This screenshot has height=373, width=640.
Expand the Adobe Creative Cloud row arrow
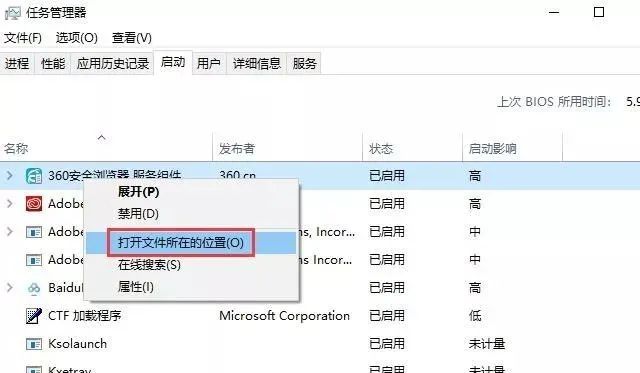pyautogui.click(x=10, y=204)
